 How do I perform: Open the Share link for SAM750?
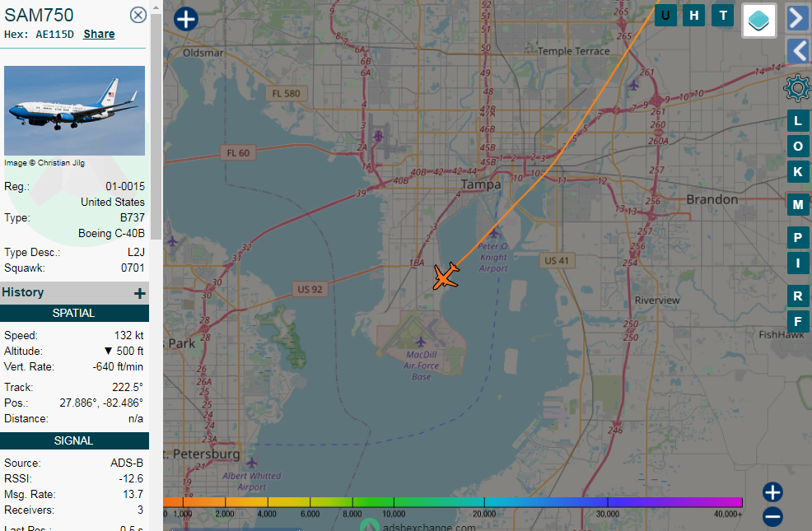(x=99, y=34)
